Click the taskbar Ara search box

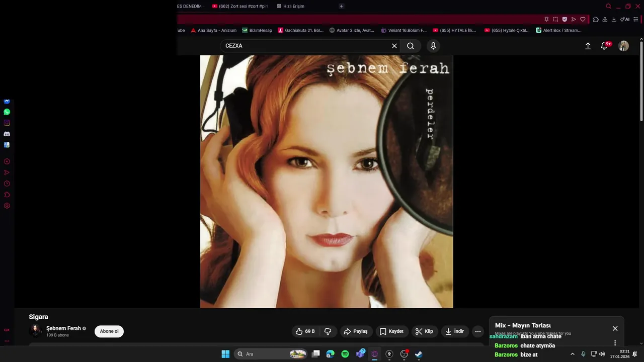271,354
